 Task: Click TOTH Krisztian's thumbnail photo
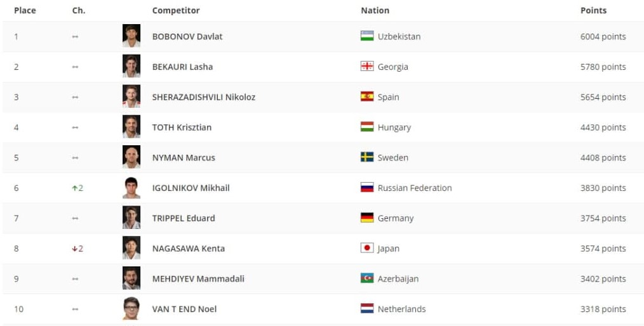[131, 127]
